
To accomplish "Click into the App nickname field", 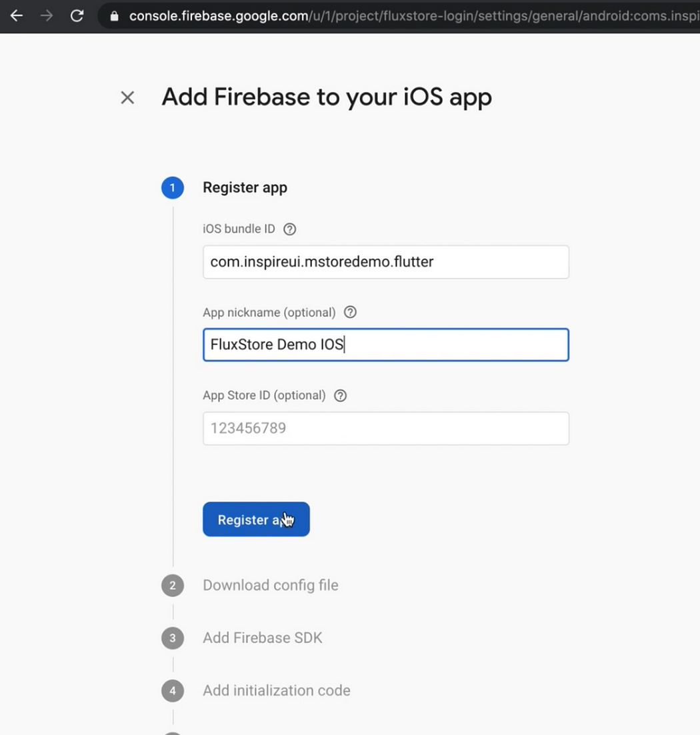I will (385, 345).
